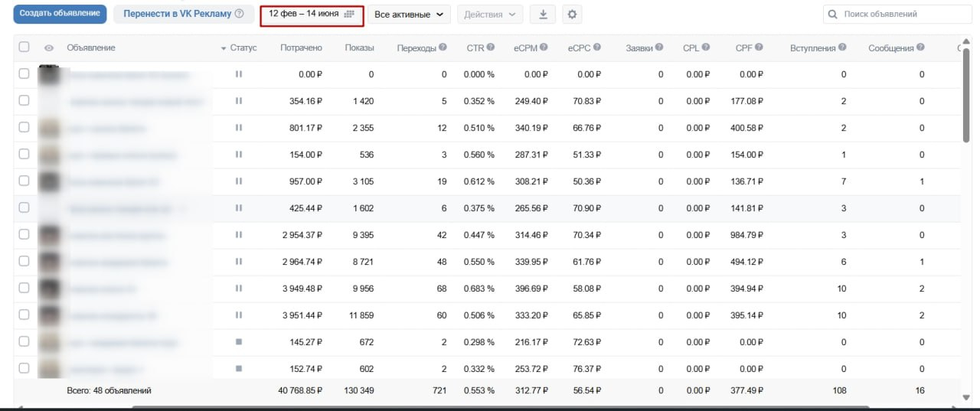Click pause status icon in 154.00 ₽ row

(x=239, y=155)
